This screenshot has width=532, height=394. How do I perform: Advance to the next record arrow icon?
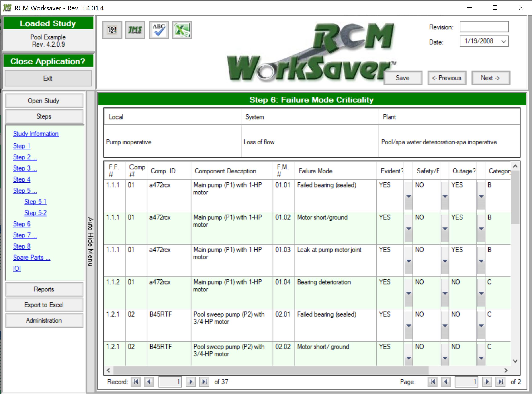click(x=191, y=382)
